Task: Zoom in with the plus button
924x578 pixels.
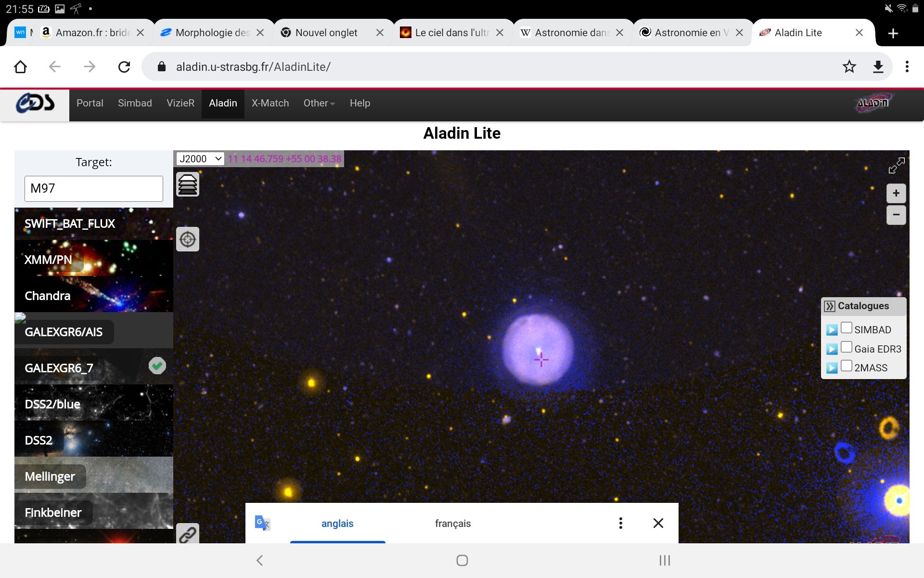Action: point(896,193)
